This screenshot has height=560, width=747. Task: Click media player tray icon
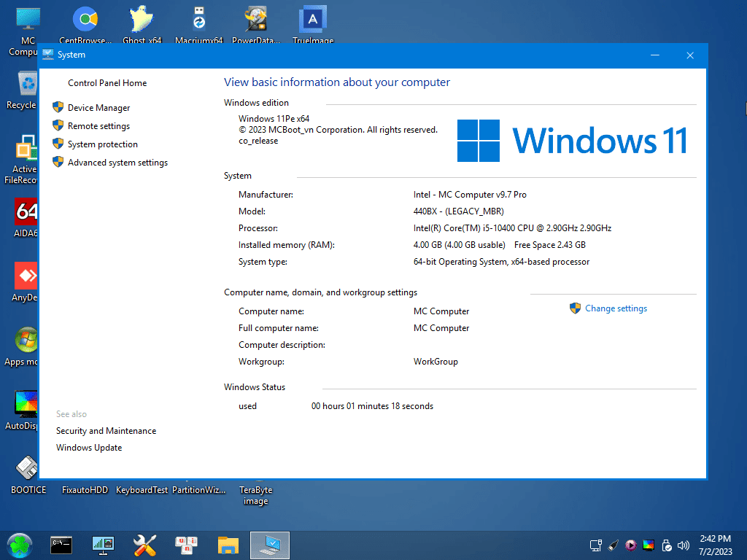[x=631, y=545]
